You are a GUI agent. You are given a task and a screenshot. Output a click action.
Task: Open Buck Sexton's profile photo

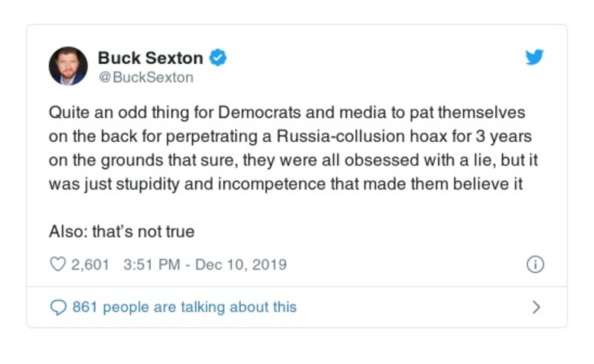68,65
